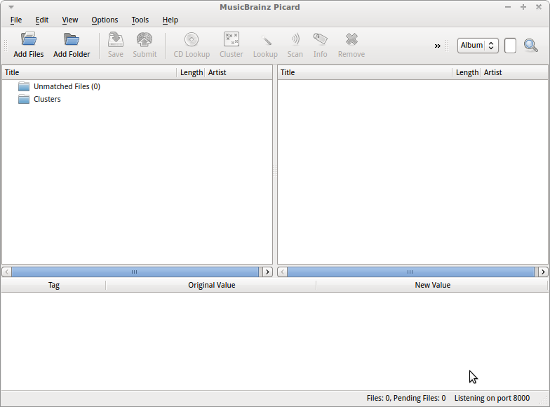
Task: Close the MusicBrainz Picard window
Action: point(539,7)
